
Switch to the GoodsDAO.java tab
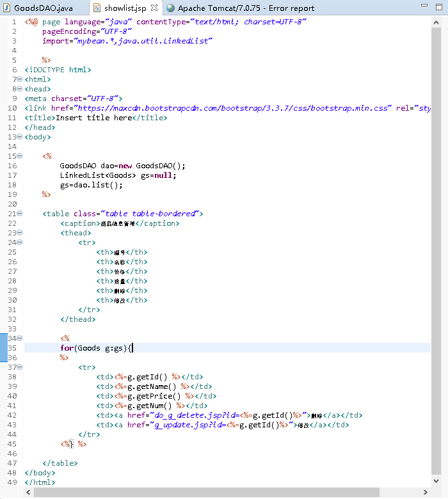38,8
